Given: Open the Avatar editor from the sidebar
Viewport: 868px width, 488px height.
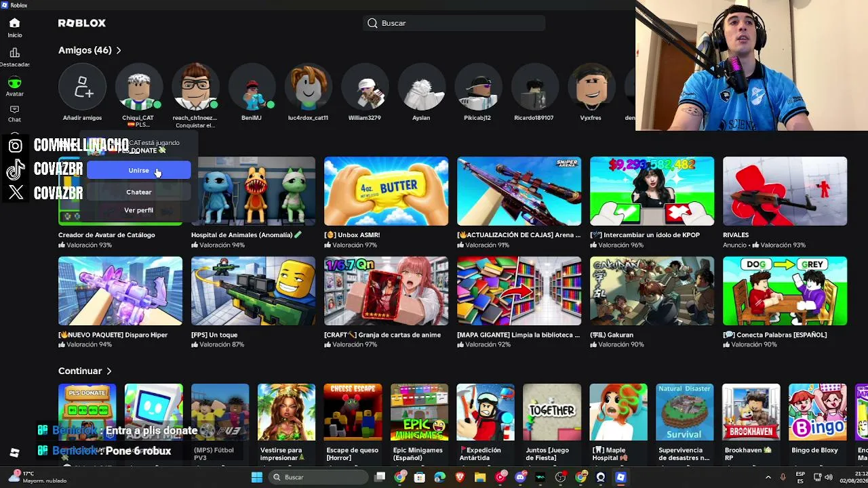Looking at the screenshot, I should 14,87.
